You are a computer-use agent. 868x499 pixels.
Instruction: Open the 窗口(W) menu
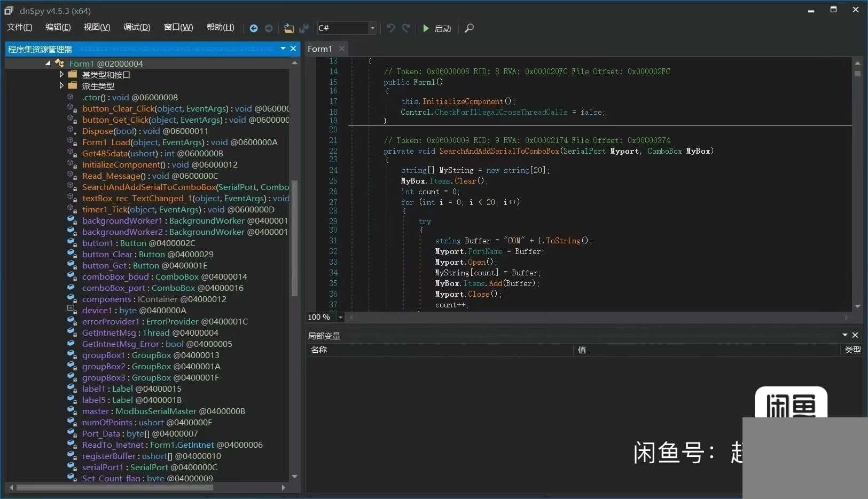(178, 27)
